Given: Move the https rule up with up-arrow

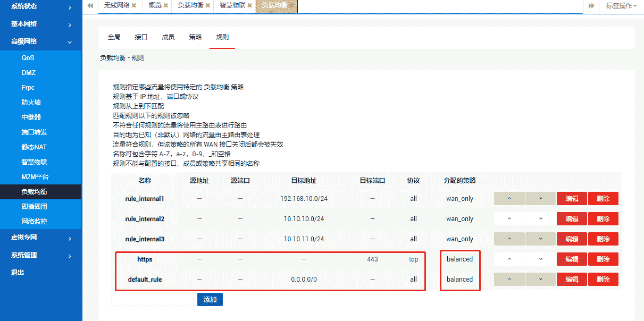Looking at the screenshot, I should 509,259.
